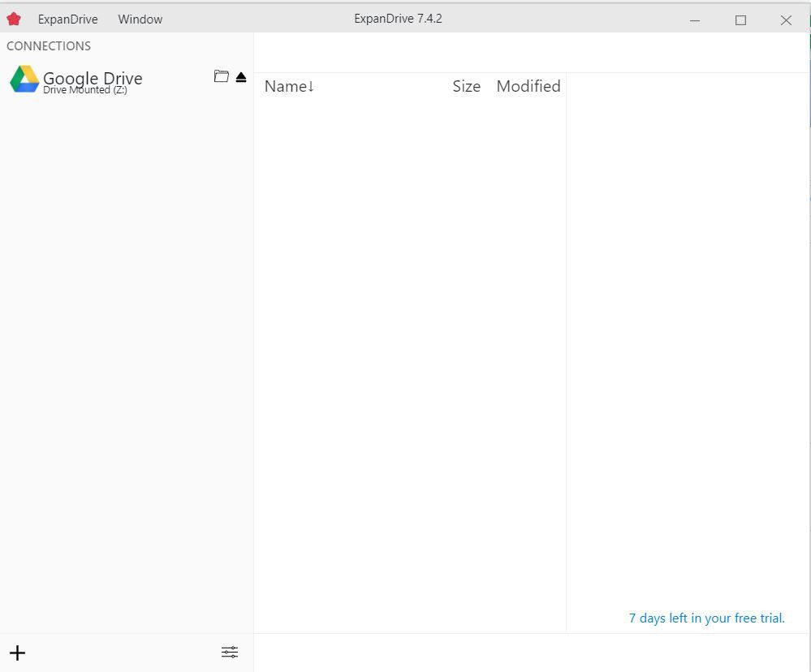Click the Drive Mounted (Z:) status text
811x672 pixels.
pos(85,90)
